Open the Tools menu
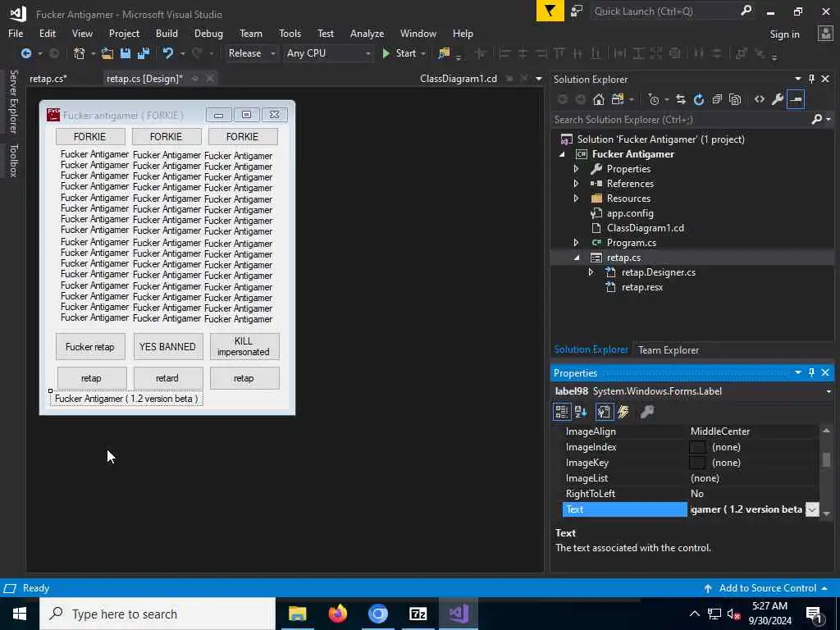This screenshot has width=840, height=630. 290,33
